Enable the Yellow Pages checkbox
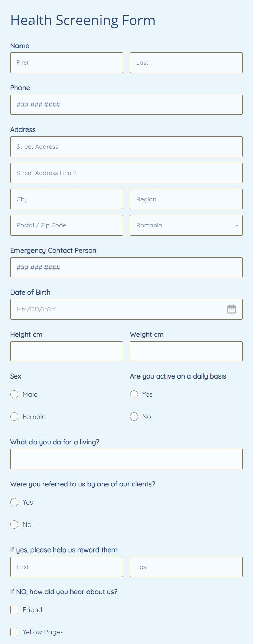This screenshot has width=253, height=644. [14, 632]
